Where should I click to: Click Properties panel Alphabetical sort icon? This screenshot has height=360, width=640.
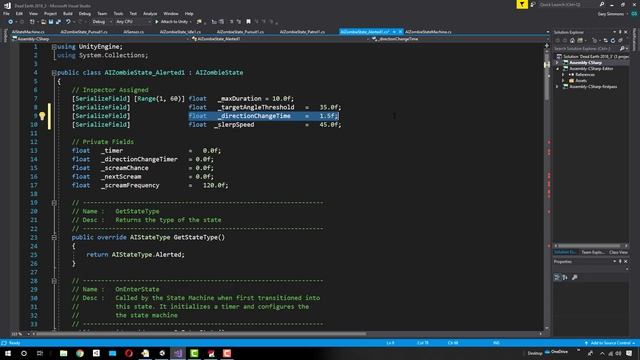point(565,278)
